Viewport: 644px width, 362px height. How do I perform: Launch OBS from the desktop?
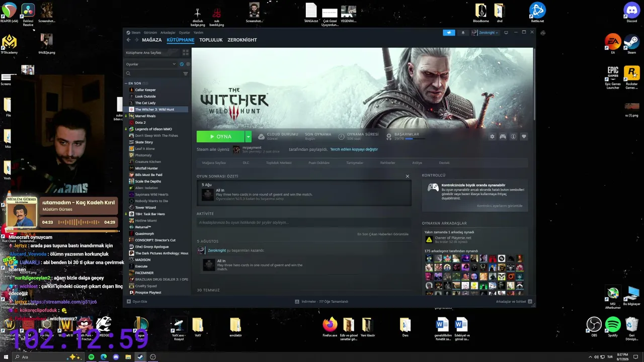[594, 327]
